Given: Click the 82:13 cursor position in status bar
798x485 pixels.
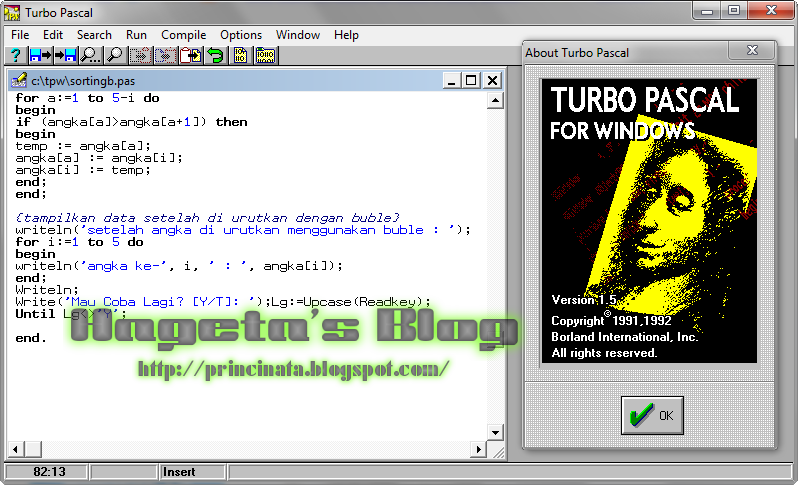Looking at the screenshot, I should pyautogui.click(x=49, y=472).
